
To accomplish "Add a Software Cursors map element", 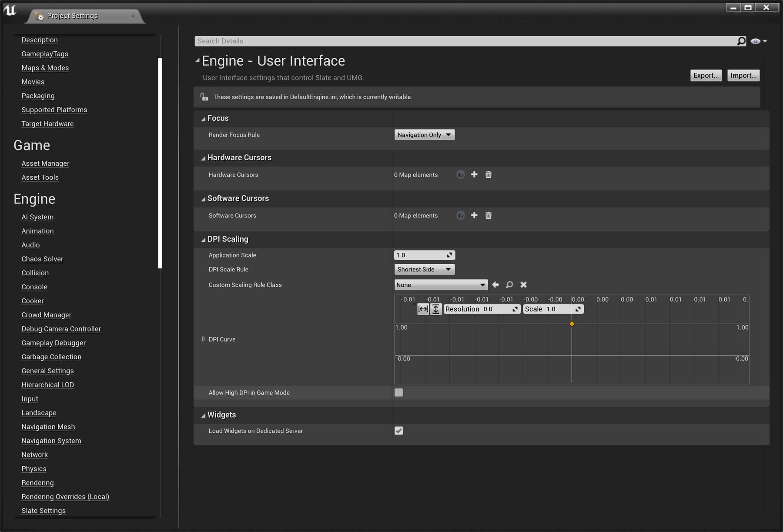I will (474, 215).
